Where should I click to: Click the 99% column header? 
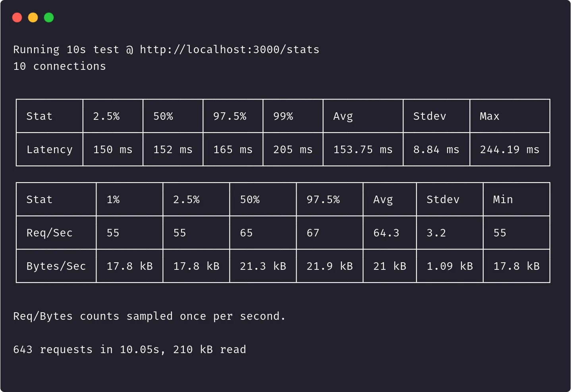pyautogui.click(x=283, y=116)
